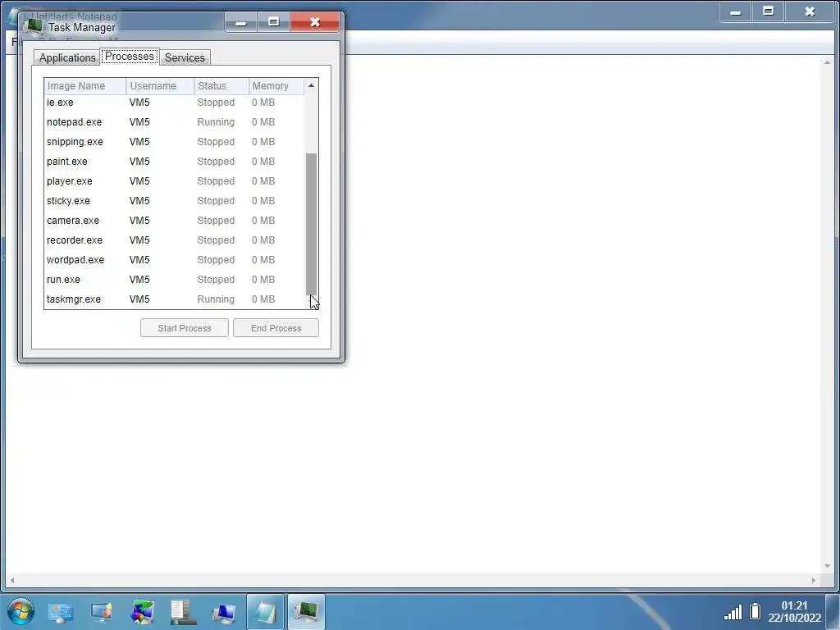The height and width of the screenshot is (630, 840).
Task: Click the computer icon left of Notepad
Action: [223, 612]
